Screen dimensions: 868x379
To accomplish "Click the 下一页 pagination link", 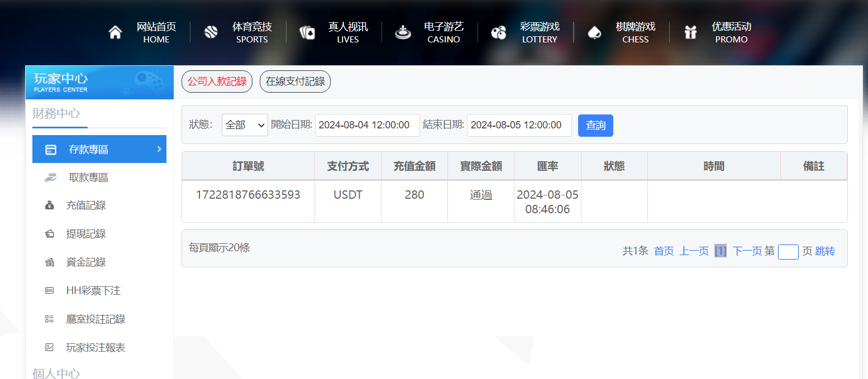I will pos(747,251).
